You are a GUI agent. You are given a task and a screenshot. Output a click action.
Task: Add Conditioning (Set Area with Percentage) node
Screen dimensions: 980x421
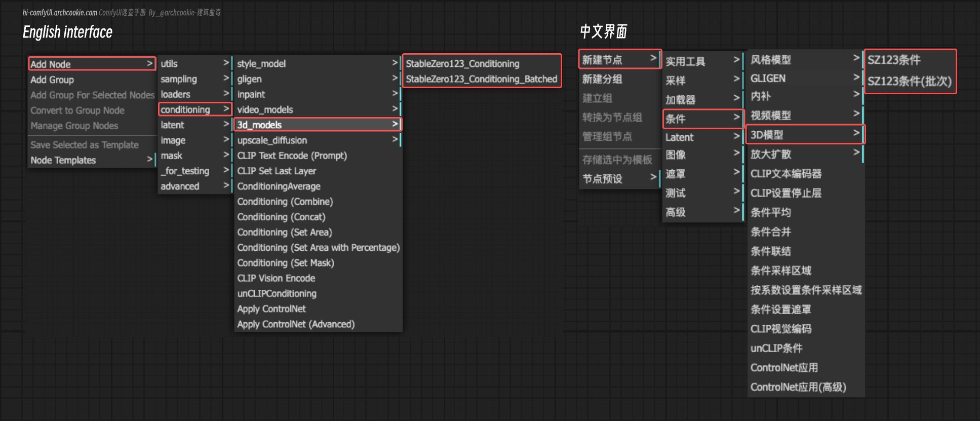(318, 247)
